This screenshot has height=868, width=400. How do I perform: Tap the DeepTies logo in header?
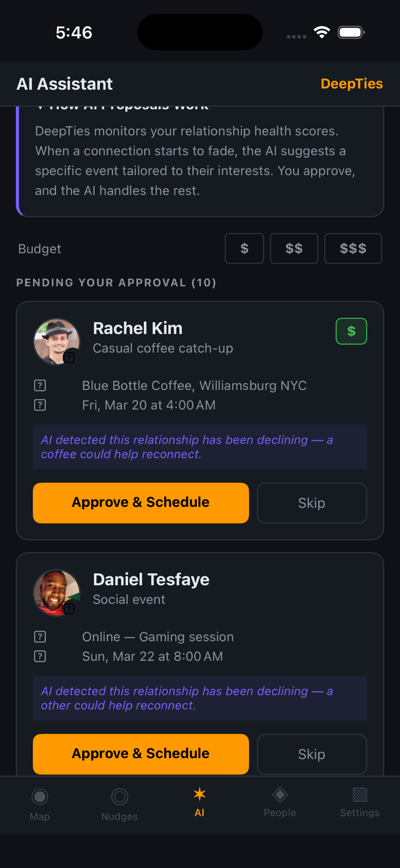pyautogui.click(x=352, y=84)
